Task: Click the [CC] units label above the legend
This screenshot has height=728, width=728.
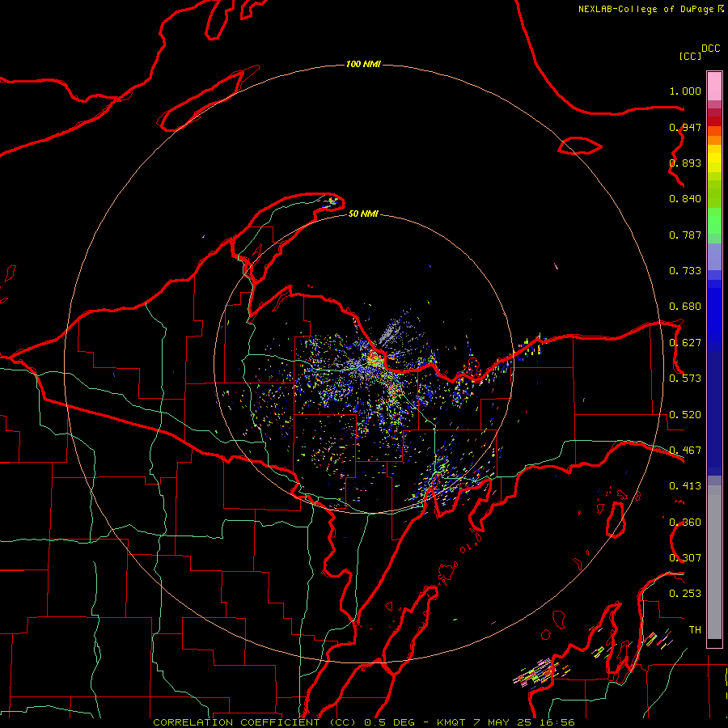Action: [690, 56]
